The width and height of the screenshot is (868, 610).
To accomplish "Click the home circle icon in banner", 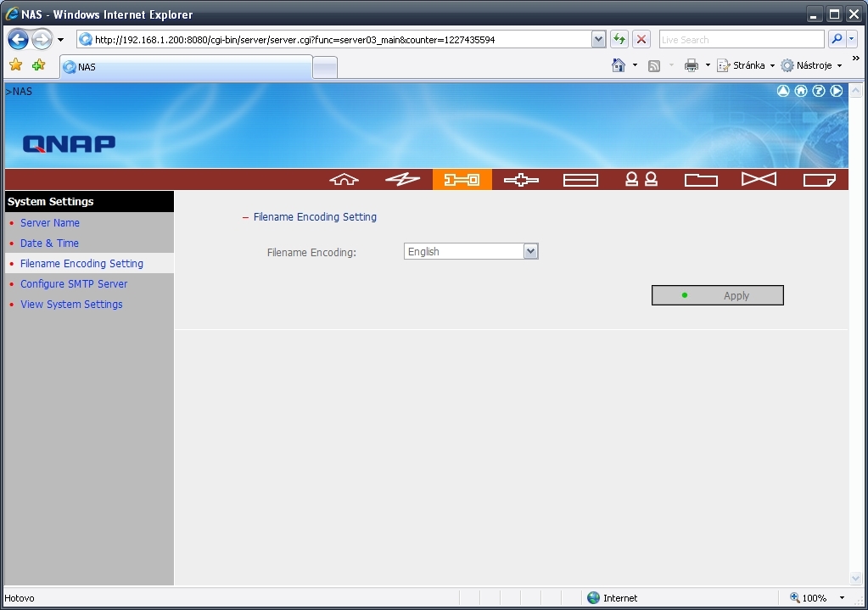I will coord(800,91).
